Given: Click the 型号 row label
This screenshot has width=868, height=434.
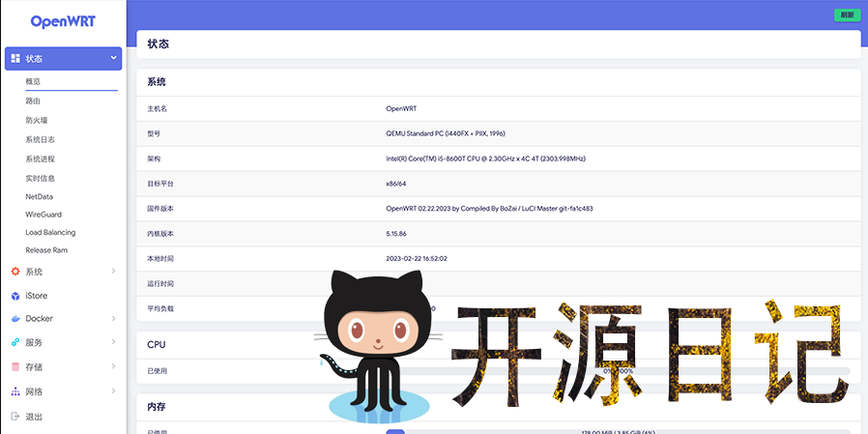Looking at the screenshot, I should 154,134.
